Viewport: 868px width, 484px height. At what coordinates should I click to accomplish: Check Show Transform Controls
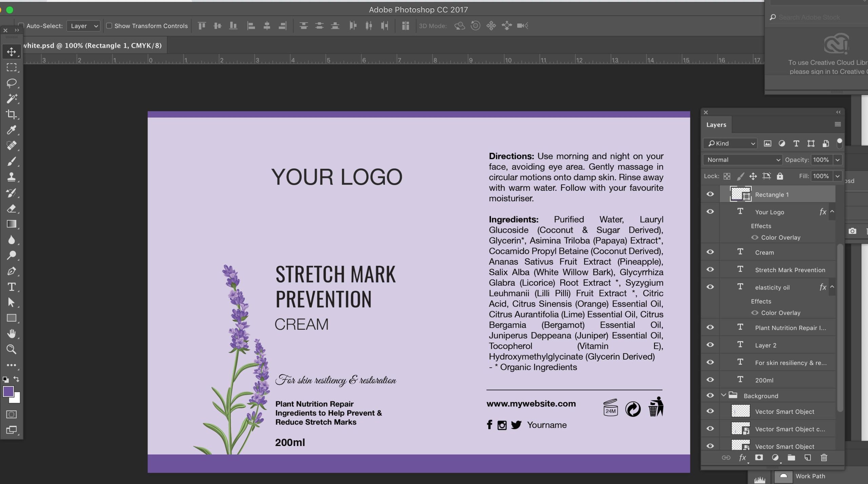tap(109, 26)
